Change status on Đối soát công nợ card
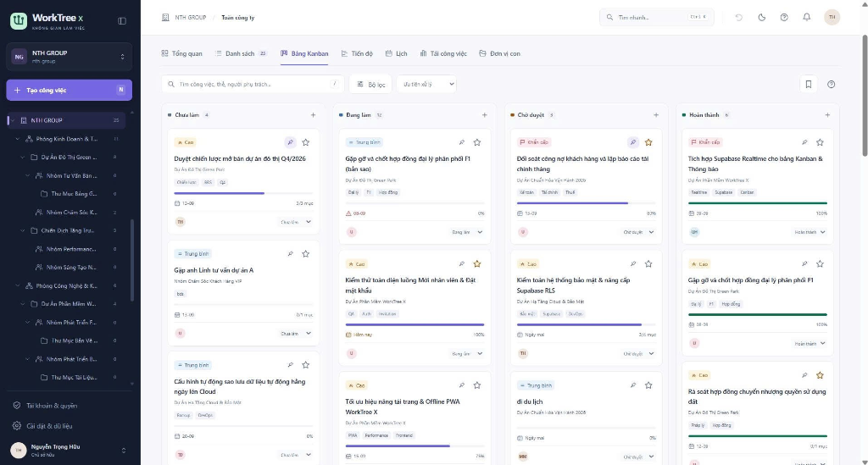This screenshot has width=868, height=465. 638,232
